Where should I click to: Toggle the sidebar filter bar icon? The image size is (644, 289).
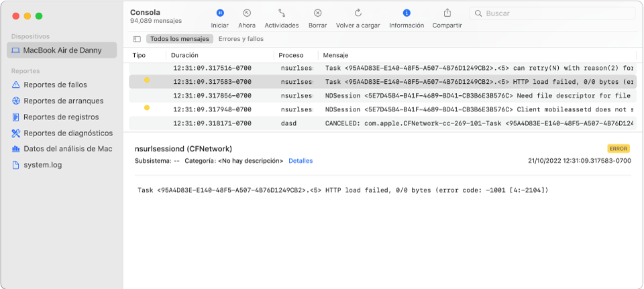coord(137,39)
